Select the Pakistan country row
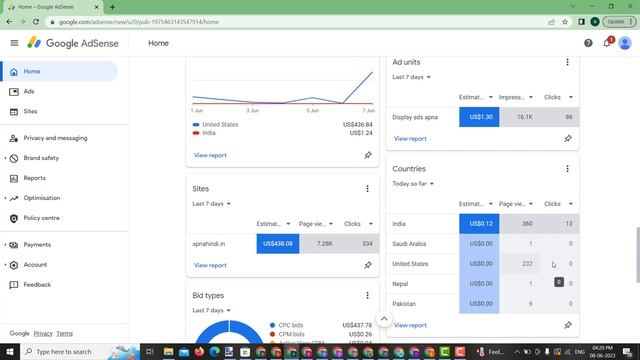Viewport: 640px width, 360px height. [x=482, y=304]
